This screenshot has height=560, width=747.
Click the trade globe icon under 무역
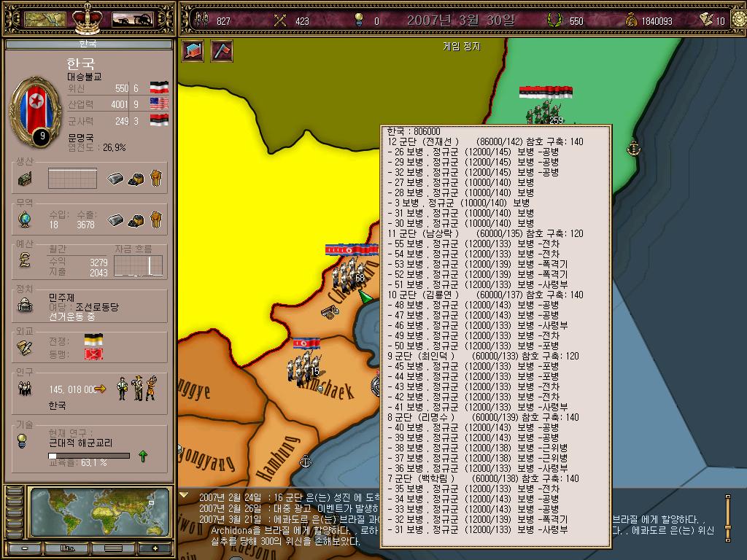25,219
